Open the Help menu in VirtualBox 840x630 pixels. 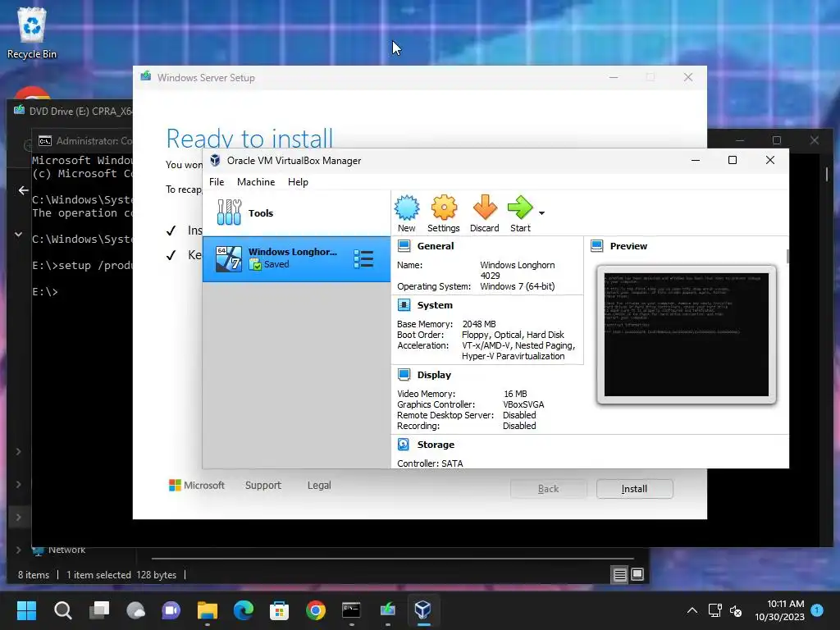point(298,182)
